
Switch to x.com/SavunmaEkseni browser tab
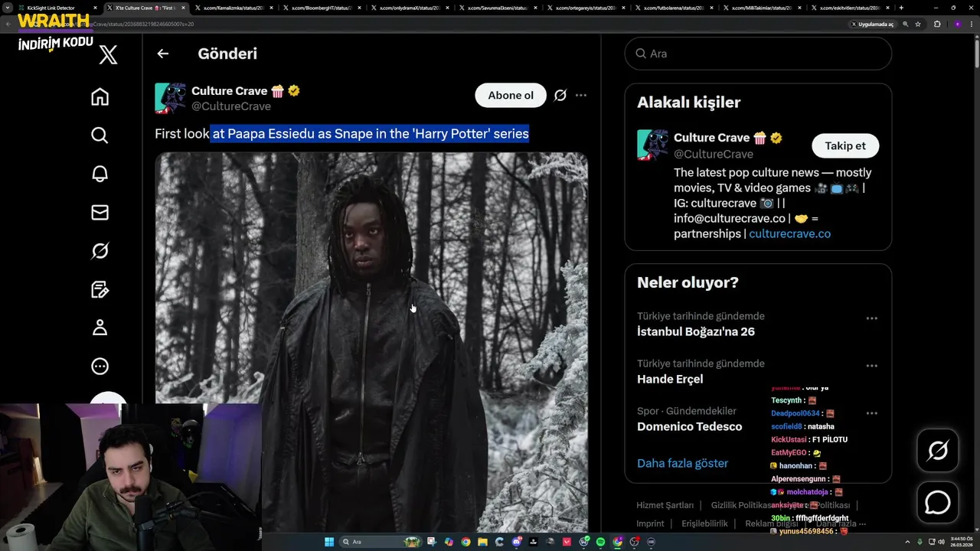pyautogui.click(x=498, y=8)
